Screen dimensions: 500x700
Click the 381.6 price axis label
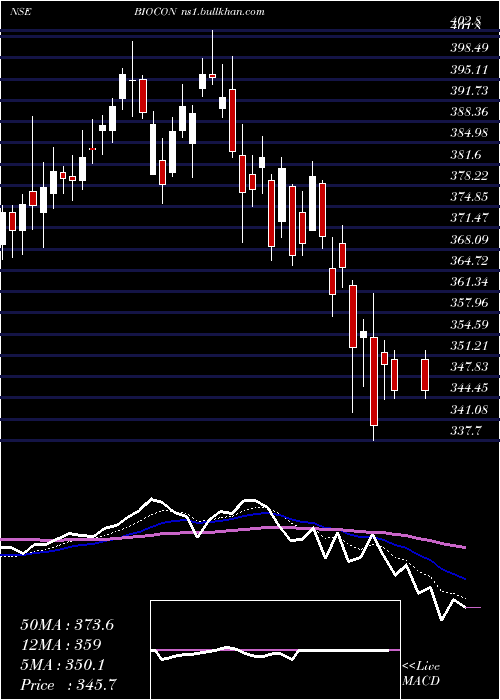point(465,154)
